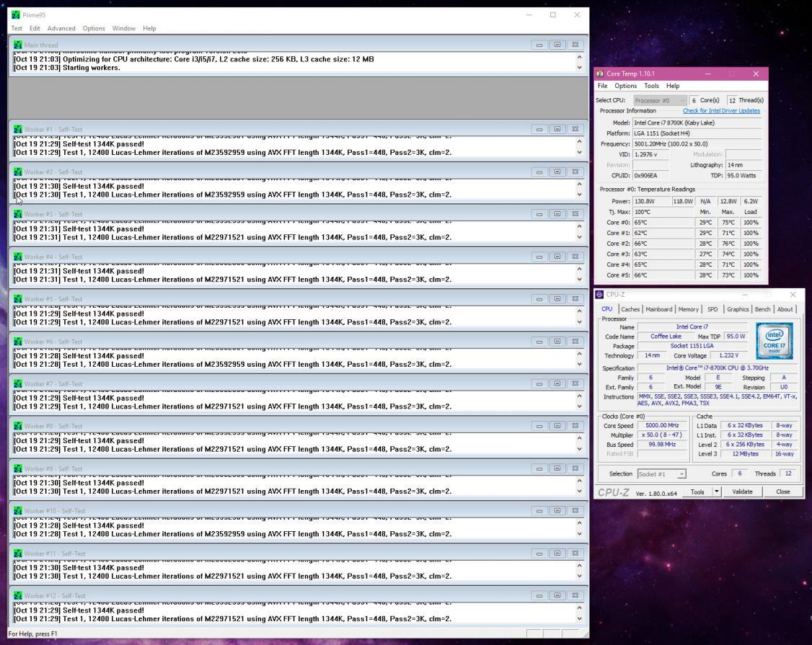This screenshot has width=812, height=645.
Task: Click CPU-Z title bar icon
Action: tap(600, 295)
